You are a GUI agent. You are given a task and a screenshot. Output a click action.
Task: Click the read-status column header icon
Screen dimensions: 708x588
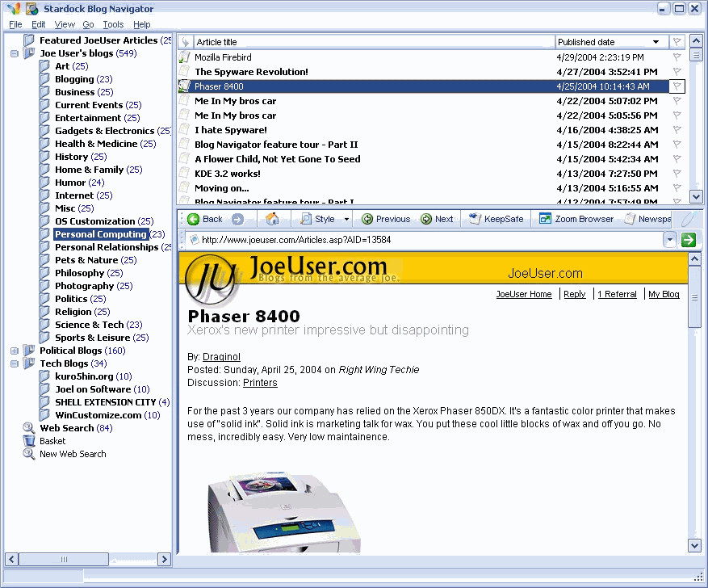(186, 42)
